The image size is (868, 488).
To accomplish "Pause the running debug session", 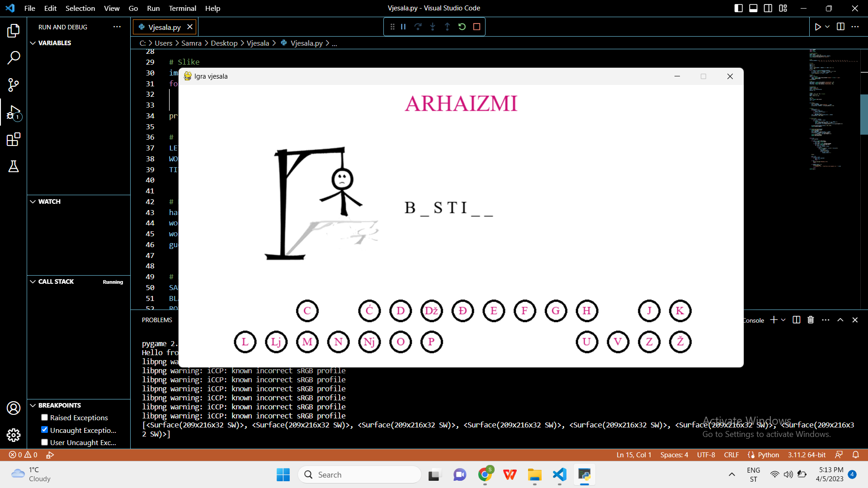I will tap(403, 27).
